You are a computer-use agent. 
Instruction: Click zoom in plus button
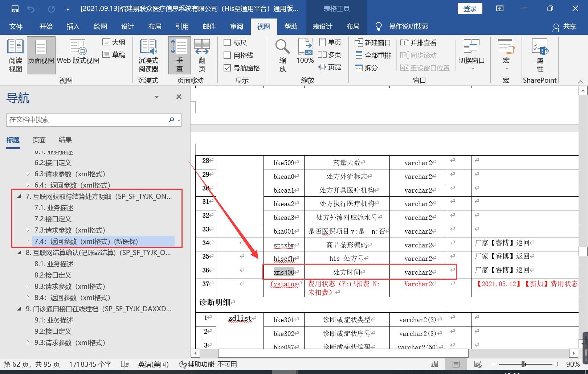557,364
